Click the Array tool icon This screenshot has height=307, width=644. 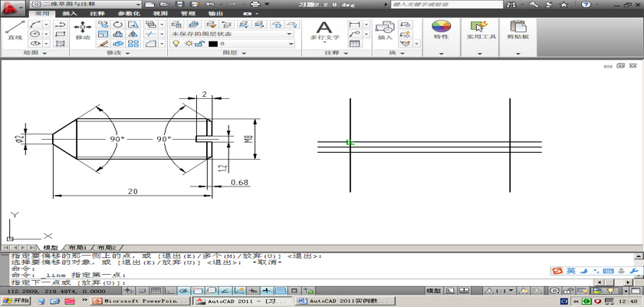(x=133, y=43)
